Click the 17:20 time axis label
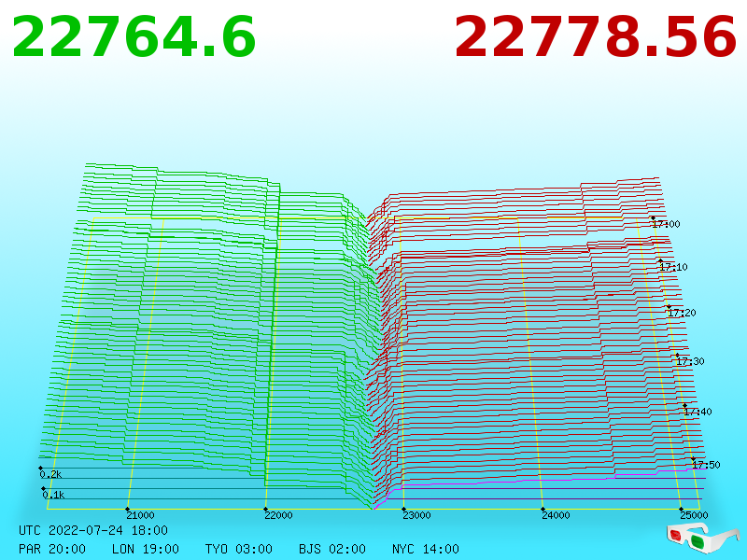The height and width of the screenshot is (560, 747). click(683, 313)
